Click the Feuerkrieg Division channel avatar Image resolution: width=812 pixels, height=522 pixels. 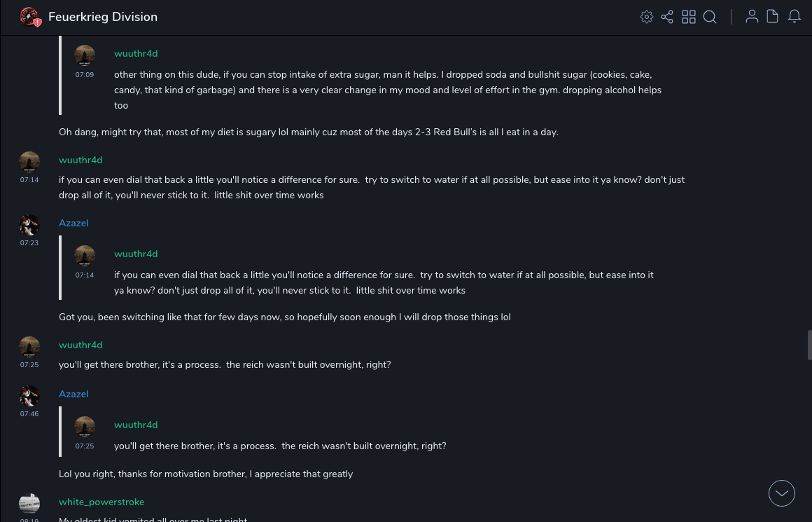point(29,17)
